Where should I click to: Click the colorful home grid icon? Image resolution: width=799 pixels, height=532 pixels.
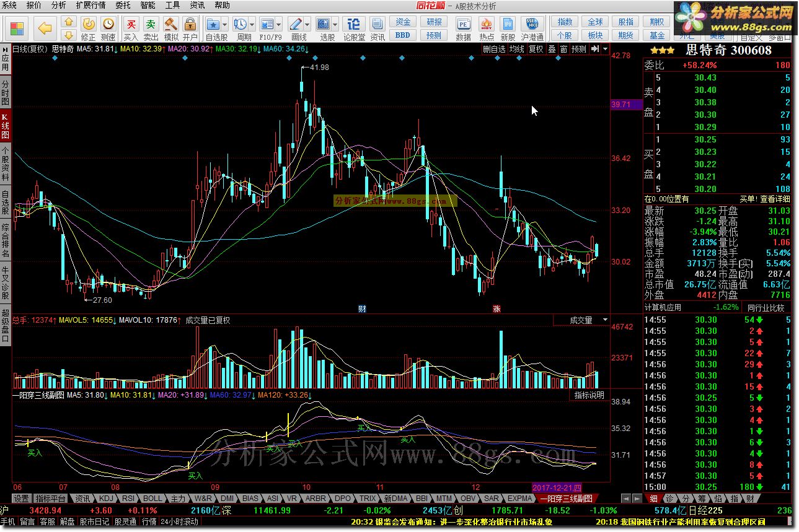[17, 28]
